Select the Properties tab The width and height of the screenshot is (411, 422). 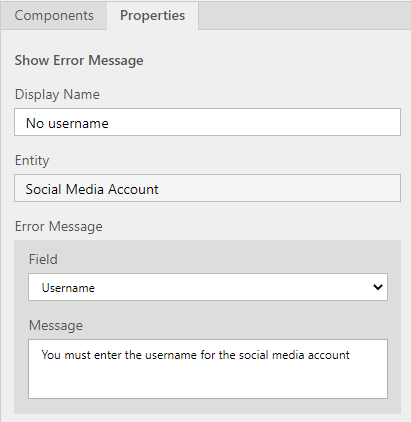[152, 15]
